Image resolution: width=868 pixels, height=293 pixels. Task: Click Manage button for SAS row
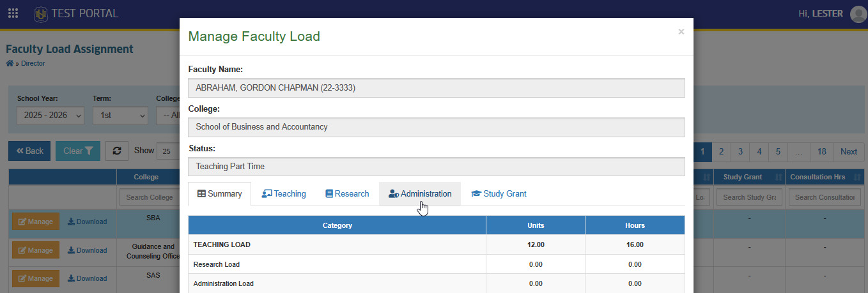click(x=36, y=278)
